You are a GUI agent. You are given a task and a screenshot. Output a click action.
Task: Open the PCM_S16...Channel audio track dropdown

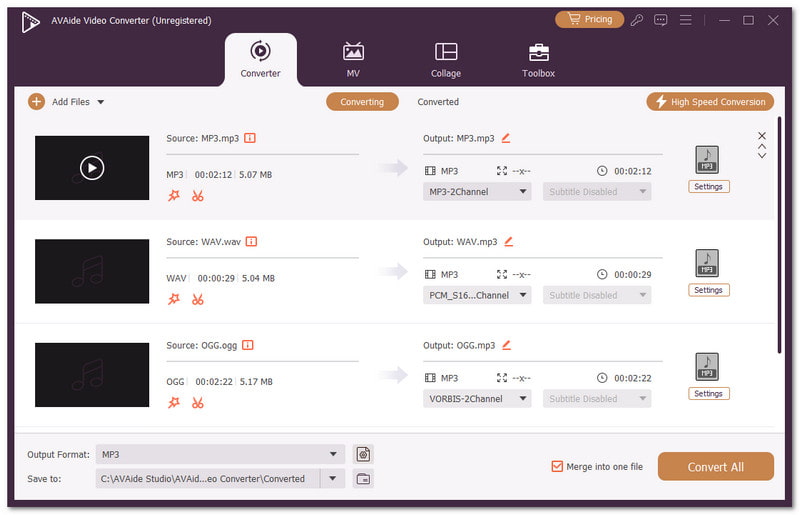pos(477,295)
